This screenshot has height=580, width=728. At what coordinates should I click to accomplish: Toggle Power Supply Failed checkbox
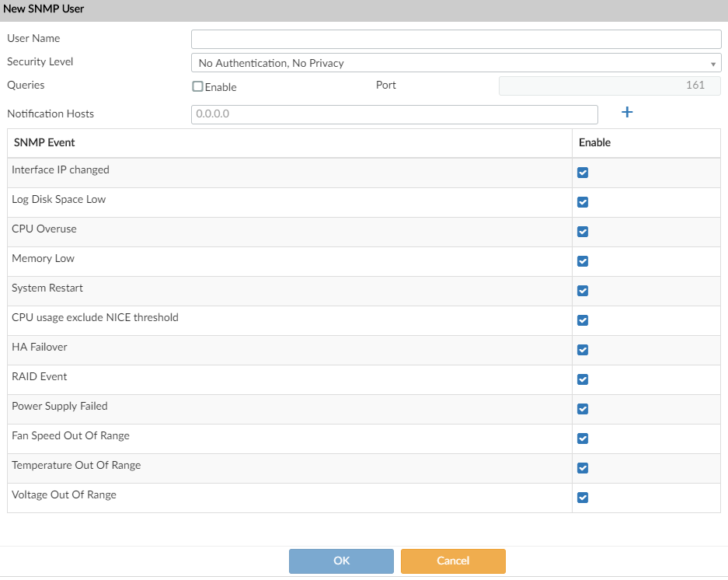tap(583, 409)
